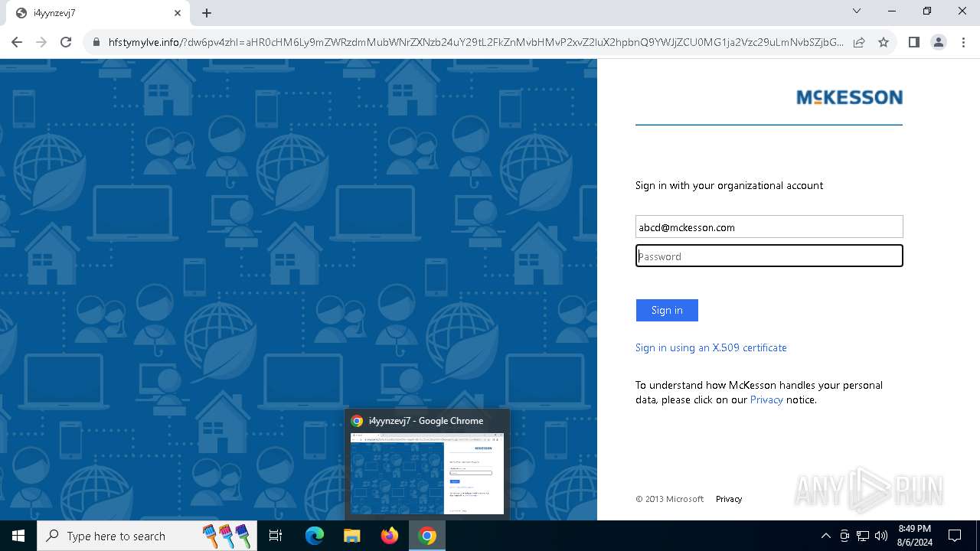Open the Chrome profile menu
This screenshot has height=551, width=980.
pyautogui.click(x=939, y=43)
